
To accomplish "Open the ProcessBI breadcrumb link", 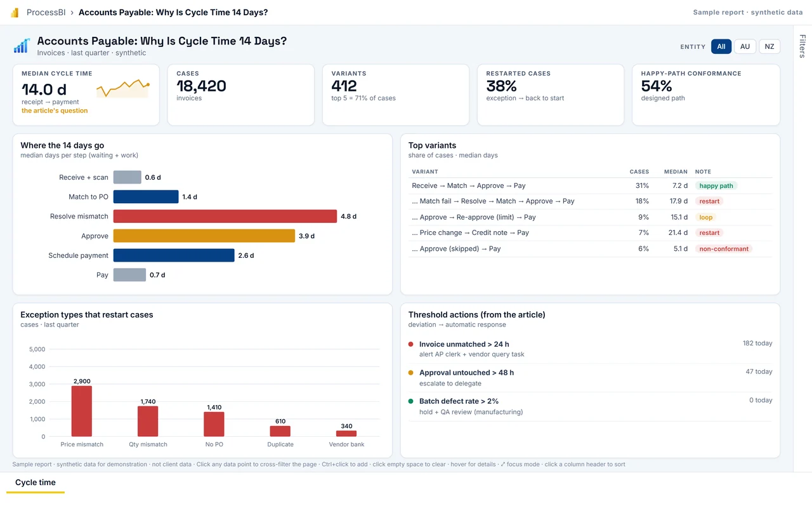I will point(48,13).
